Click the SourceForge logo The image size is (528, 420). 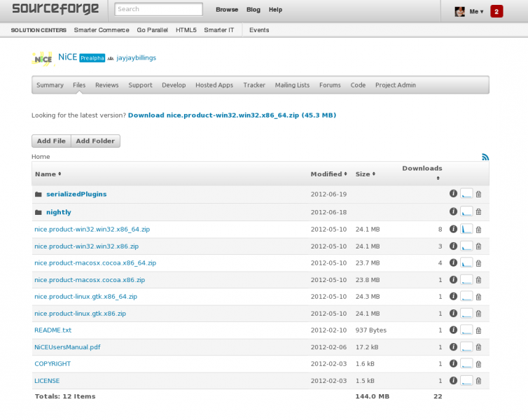pyautogui.click(x=55, y=8)
